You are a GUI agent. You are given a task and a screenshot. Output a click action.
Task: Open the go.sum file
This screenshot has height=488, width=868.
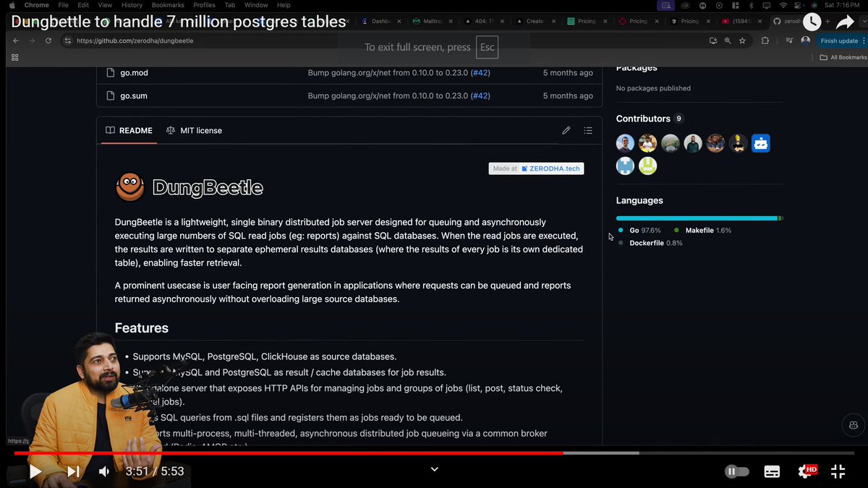click(134, 95)
